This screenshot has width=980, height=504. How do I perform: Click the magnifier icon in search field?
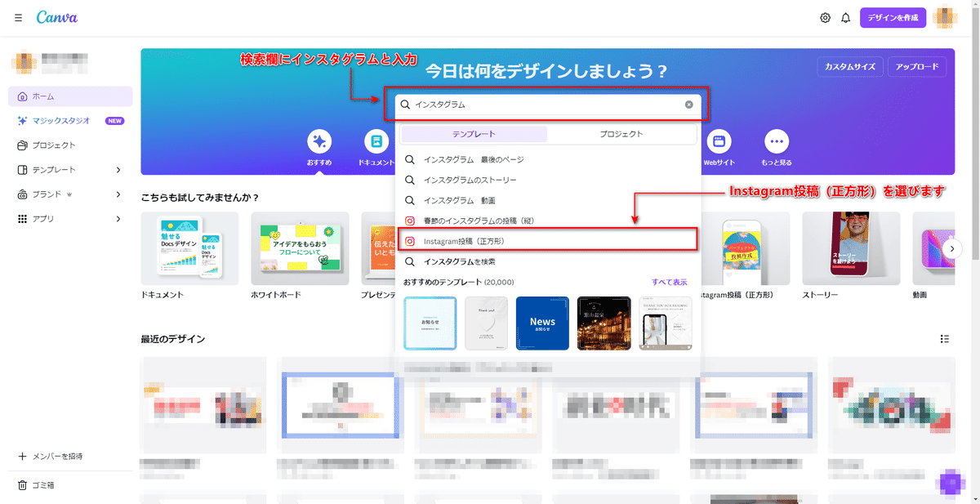[x=405, y=105]
